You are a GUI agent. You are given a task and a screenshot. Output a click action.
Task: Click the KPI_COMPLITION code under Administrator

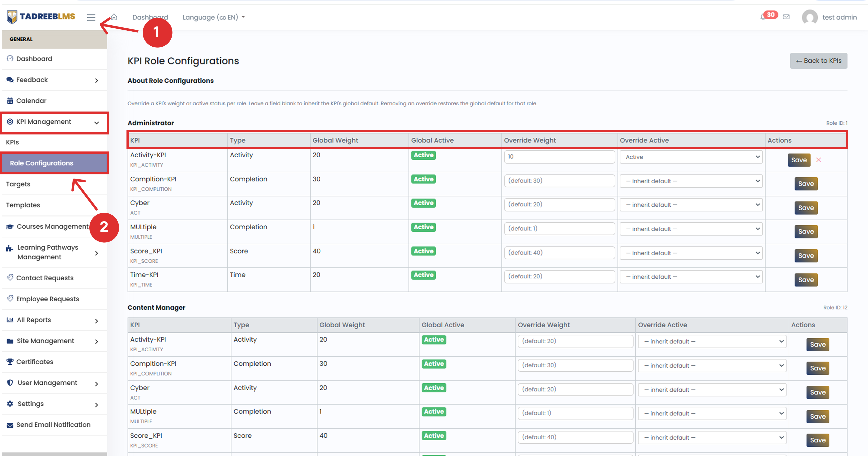pyautogui.click(x=151, y=189)
